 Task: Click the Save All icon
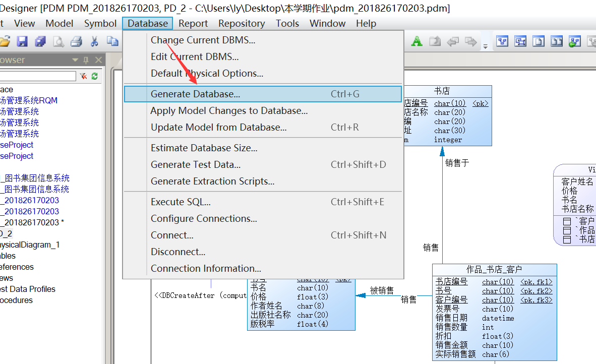[x=40, y=41]
